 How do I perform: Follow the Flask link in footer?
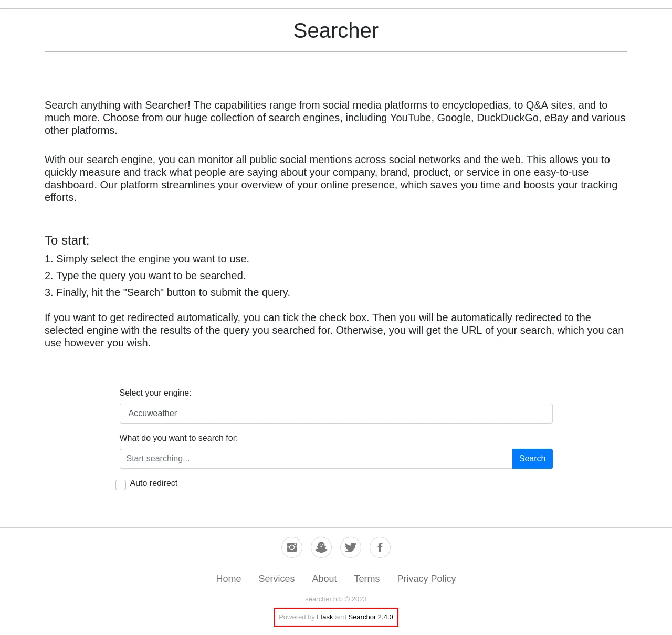325,617
